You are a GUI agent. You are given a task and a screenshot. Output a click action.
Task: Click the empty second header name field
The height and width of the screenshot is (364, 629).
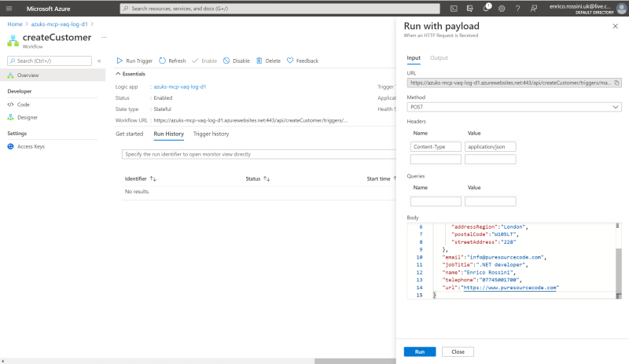coord(436,160)
